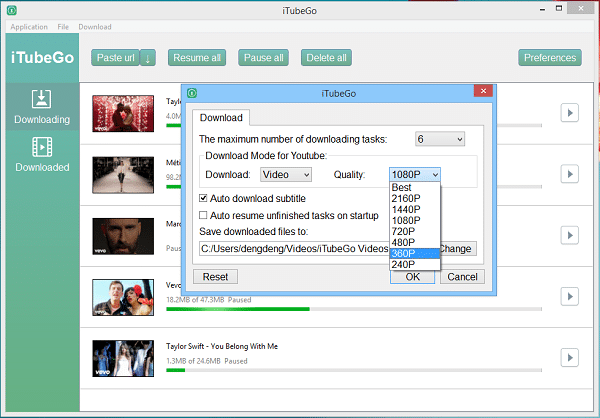Image resolution: width=600 pixels, height=418 pixels.
Task: Confirm settings with OK button
Action: (x=412, y=277)
